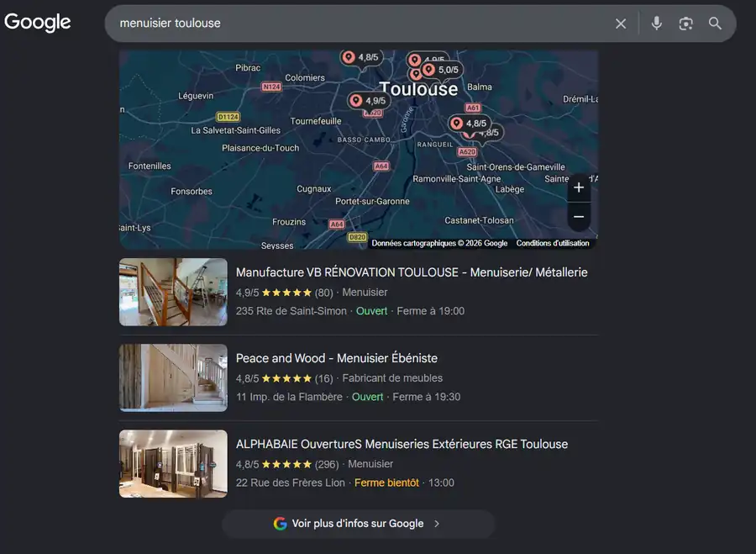Select the 4,8/5 map pin near Pibrac

click(x=361, y=57)
